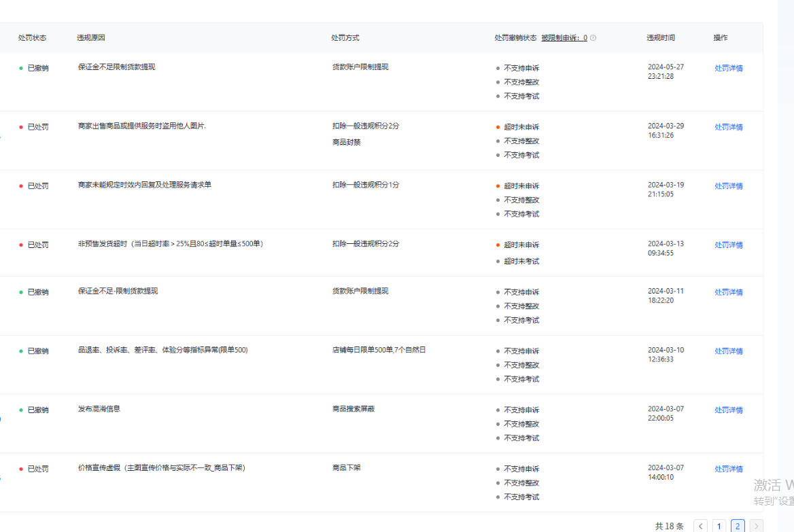This screenshot has height=532, width=794.
Task: View 处罚详情 for 非预售发货超时 row
Action: (728, 245)
